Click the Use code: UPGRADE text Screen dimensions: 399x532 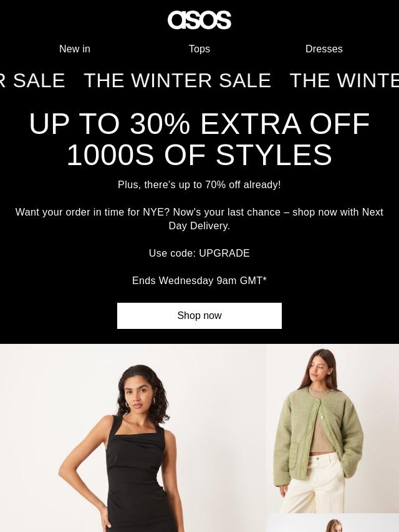click(x=199, y=253)
